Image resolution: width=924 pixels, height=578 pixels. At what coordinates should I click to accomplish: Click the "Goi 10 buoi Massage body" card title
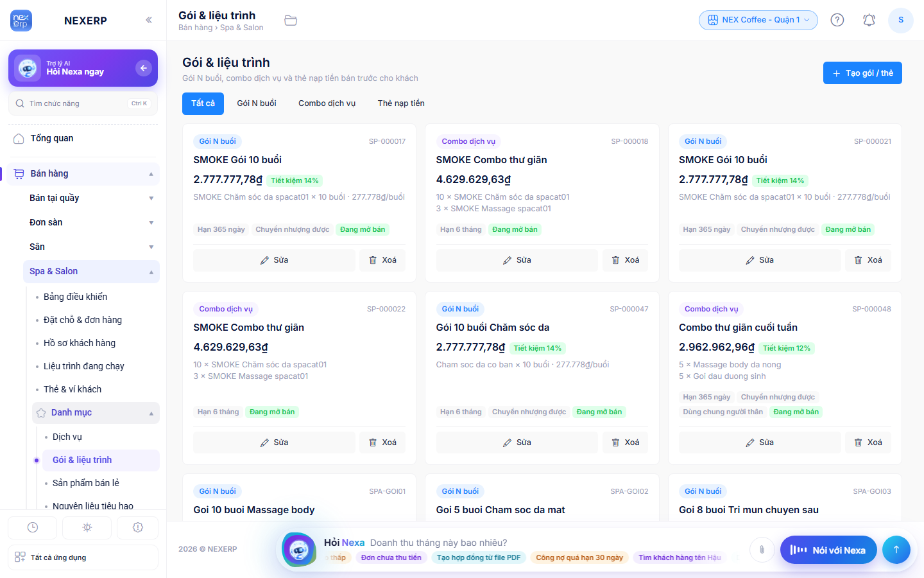pos(254,510)
